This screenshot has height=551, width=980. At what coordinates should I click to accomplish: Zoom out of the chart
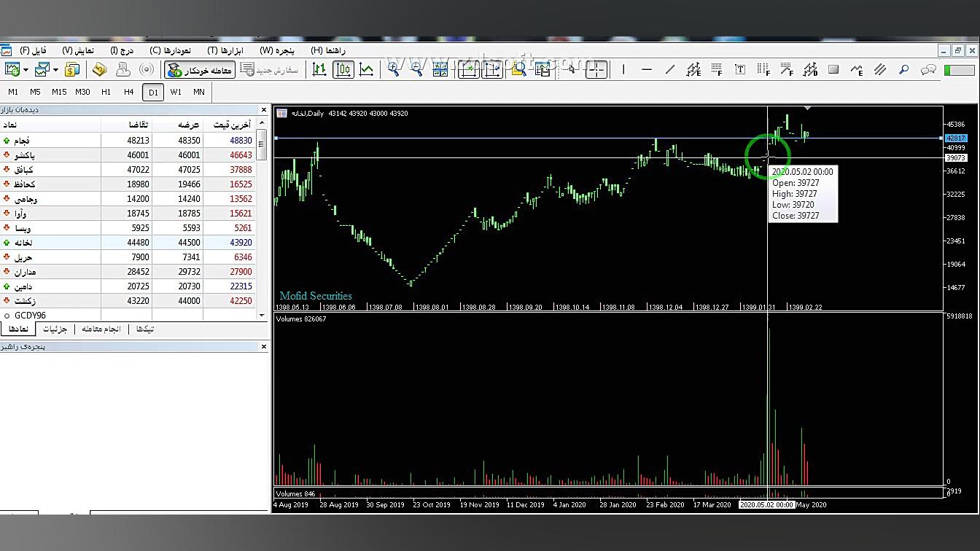(417, 69)
